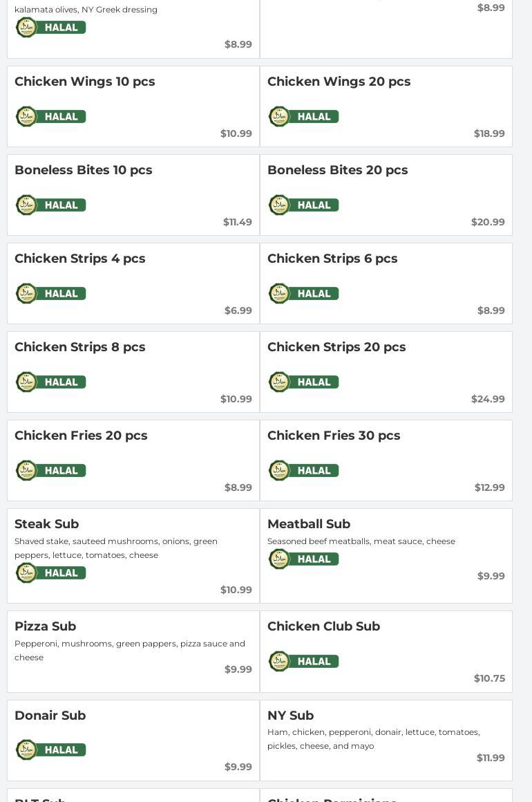Select the NY Sub title
Viewport: 532px width, 802px height.
tap(291, 716)
